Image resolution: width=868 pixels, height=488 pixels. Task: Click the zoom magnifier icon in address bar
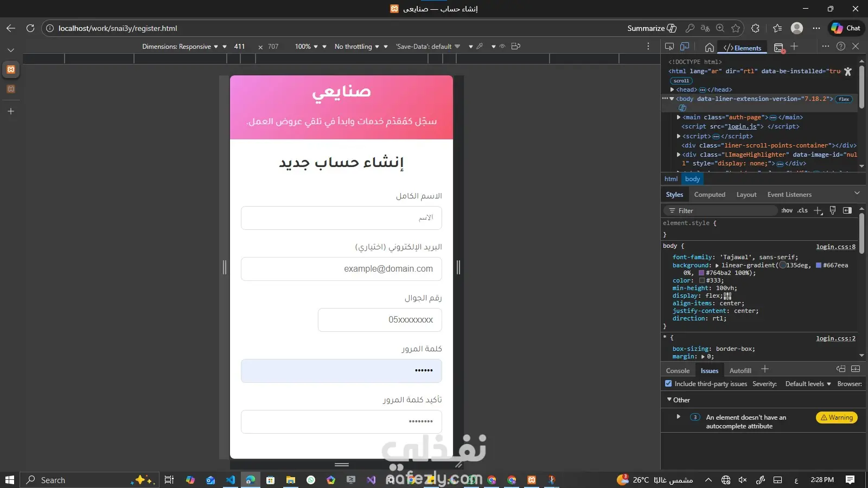click(x=720, y=28)
